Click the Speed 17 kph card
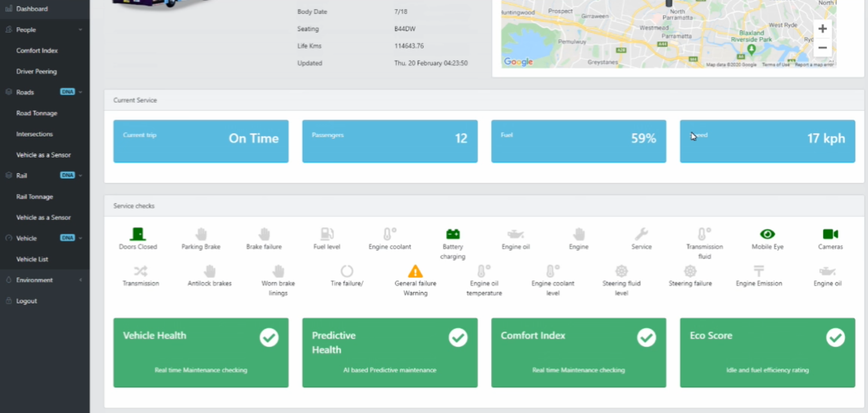This screenshot has height=413, width=868. (x=767, y=141)
